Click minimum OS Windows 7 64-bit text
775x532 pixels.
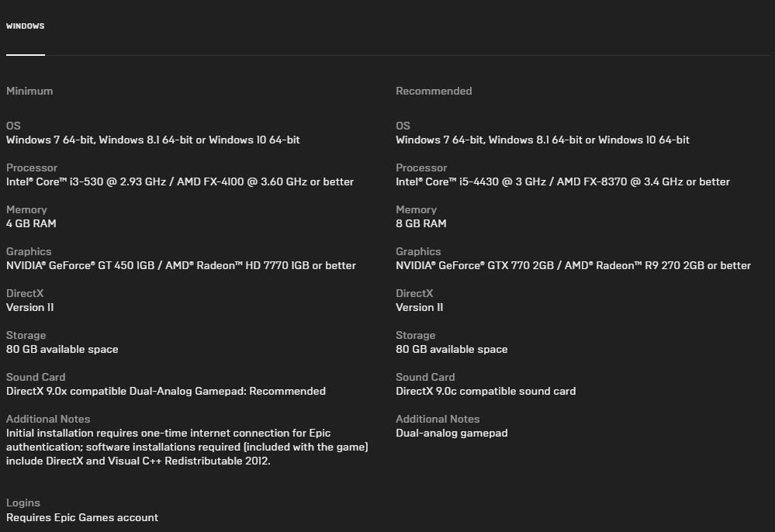coord(153,140)
